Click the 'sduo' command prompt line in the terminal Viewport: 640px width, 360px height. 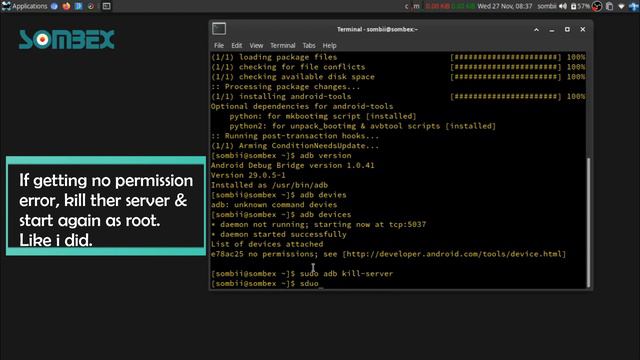point(264,283)
